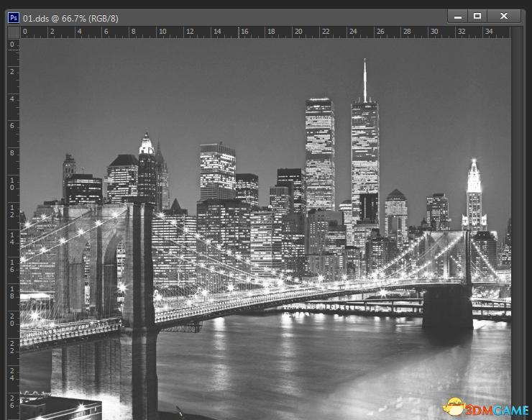Image resolution: width=532 pixels, height=420 pixels.
Task: Click the 4 mark on vertical ruler
Action: 12,99
